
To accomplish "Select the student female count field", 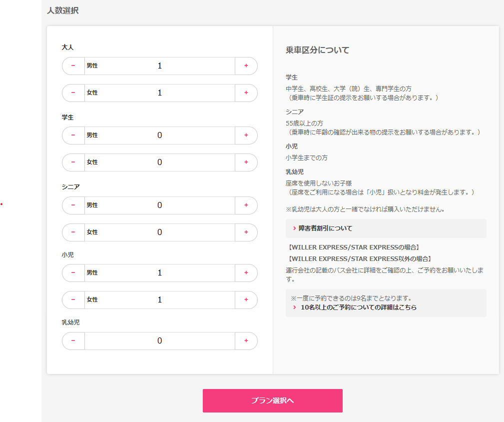I will point(160,162).
